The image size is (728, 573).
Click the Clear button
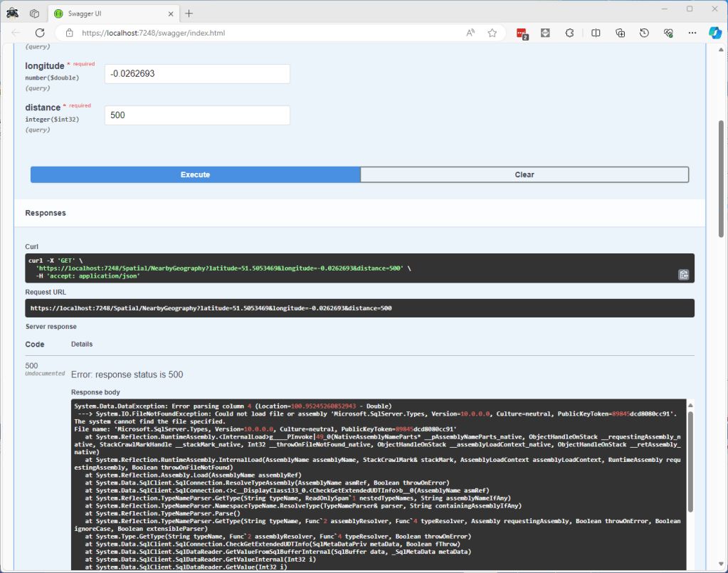524,174
